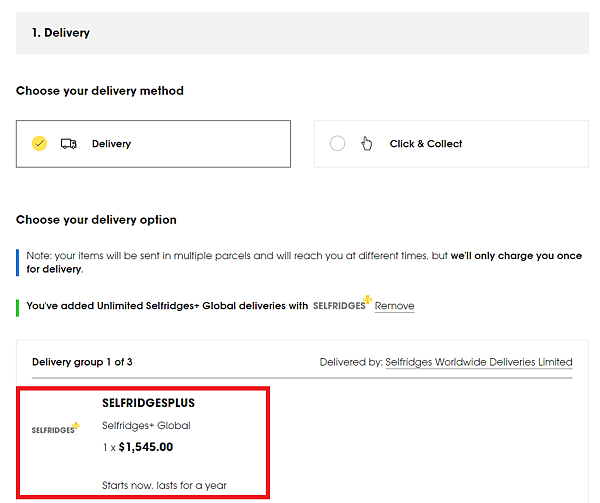The width and height of the screenshot is (600, 503).
Task: Click the 'Delivery group 1 of 3' heading
Action: [x=82, y=362]
